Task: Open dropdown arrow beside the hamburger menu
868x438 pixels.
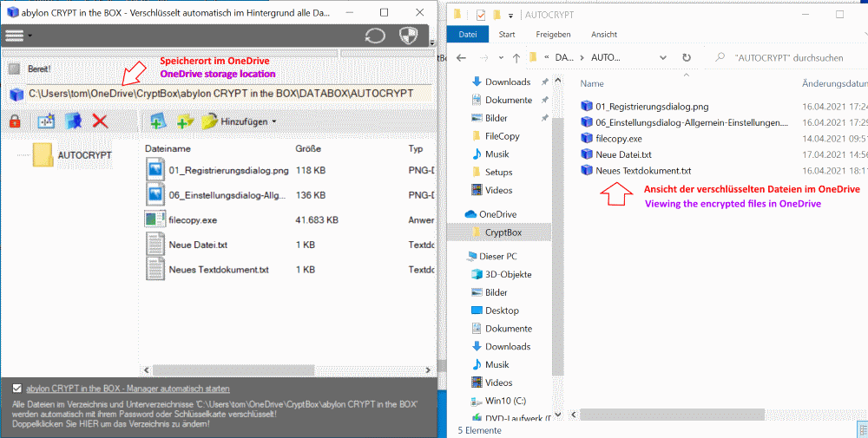Action: 30,36
